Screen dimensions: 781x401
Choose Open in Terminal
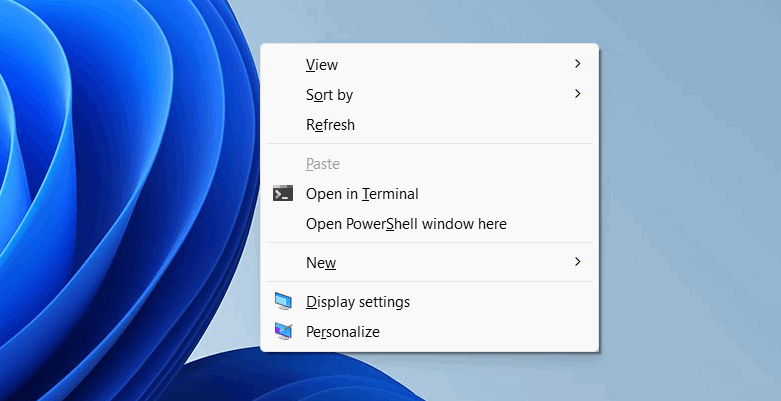pyautogui.click(x=429, y=193)
